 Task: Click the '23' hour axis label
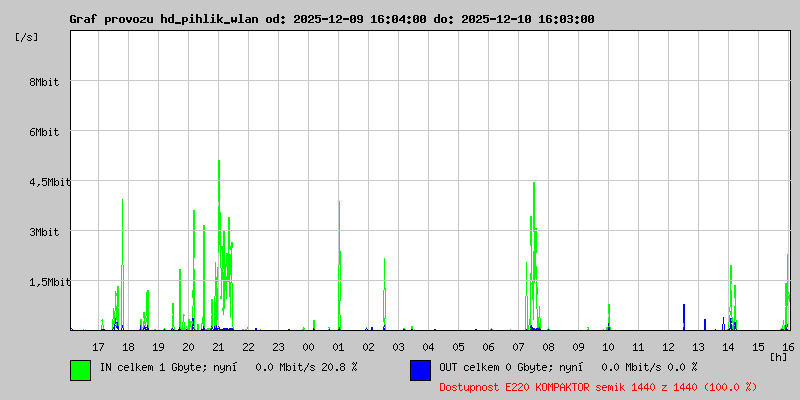pos(278,347)
